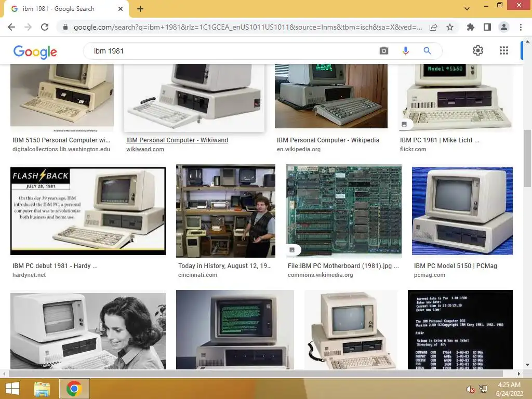Reload the current page

click(45, 27)
